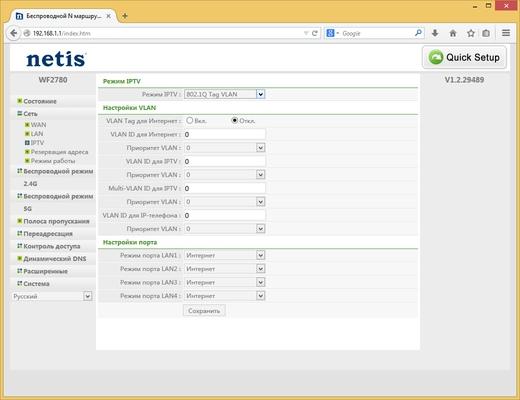Image resolution: width=520 pixels, height=400 pixels.
Task: Click the browser back arrow button
Action: point(13,33)
